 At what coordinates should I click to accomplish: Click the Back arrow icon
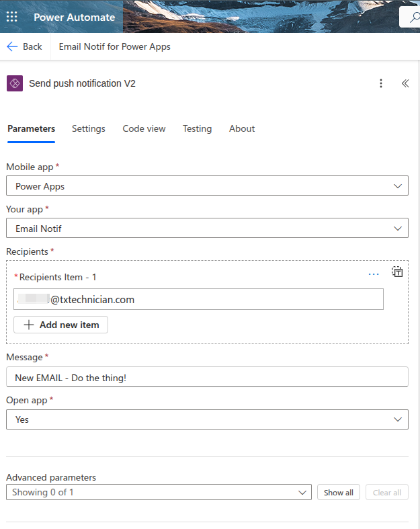(x=11, y=46)
